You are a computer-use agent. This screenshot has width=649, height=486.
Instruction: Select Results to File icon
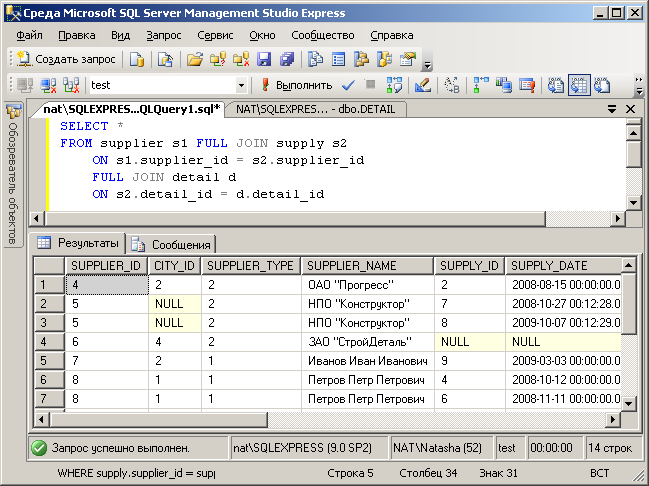(602, 85)
